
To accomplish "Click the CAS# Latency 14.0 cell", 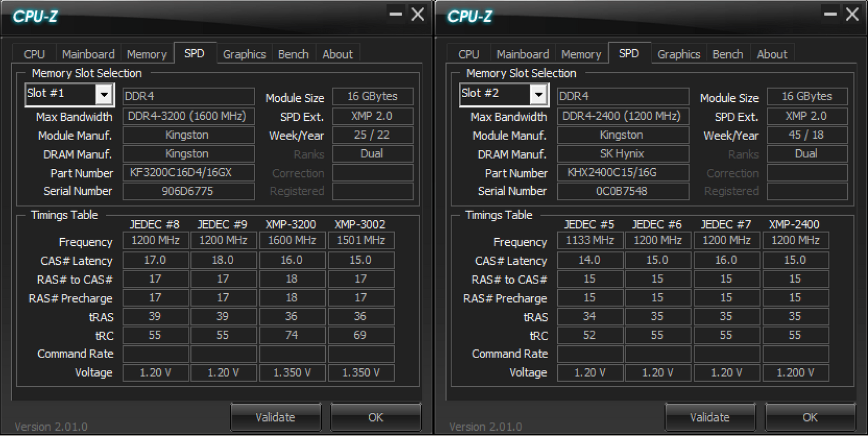I will tap(590, 260).
